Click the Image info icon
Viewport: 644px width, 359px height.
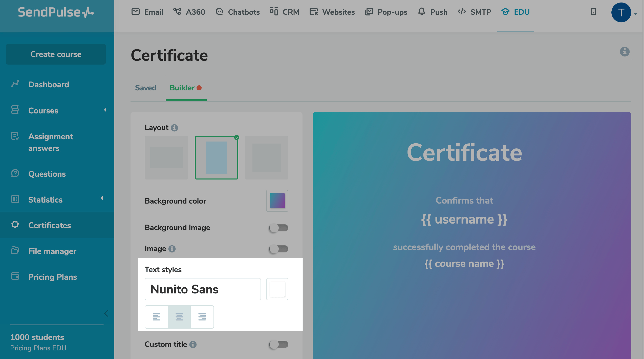coord(172,249)
